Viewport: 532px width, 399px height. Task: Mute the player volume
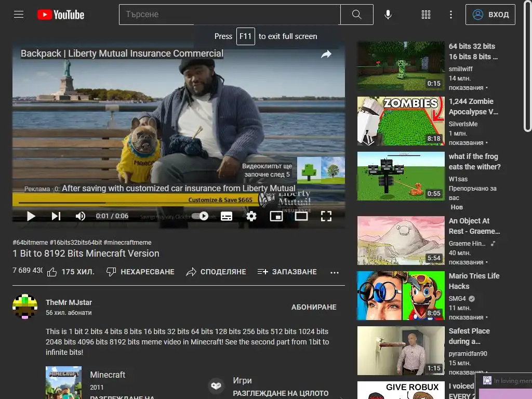(x=80, y=216)
